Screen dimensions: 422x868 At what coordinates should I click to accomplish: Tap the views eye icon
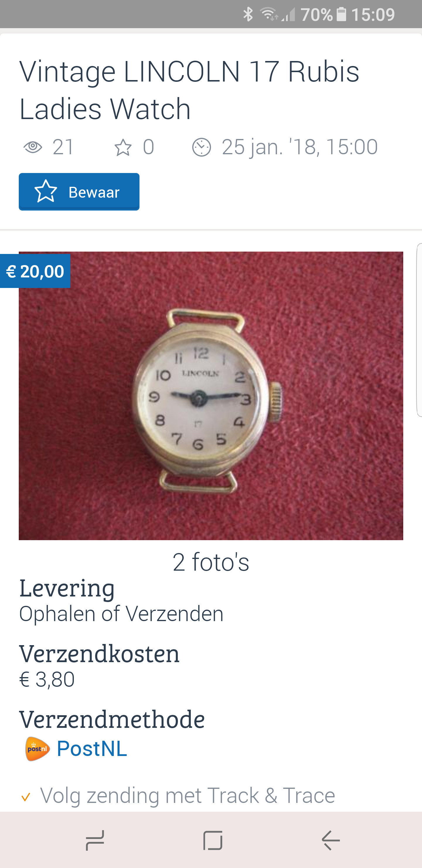pyautogui.click(x=33, y=147)
